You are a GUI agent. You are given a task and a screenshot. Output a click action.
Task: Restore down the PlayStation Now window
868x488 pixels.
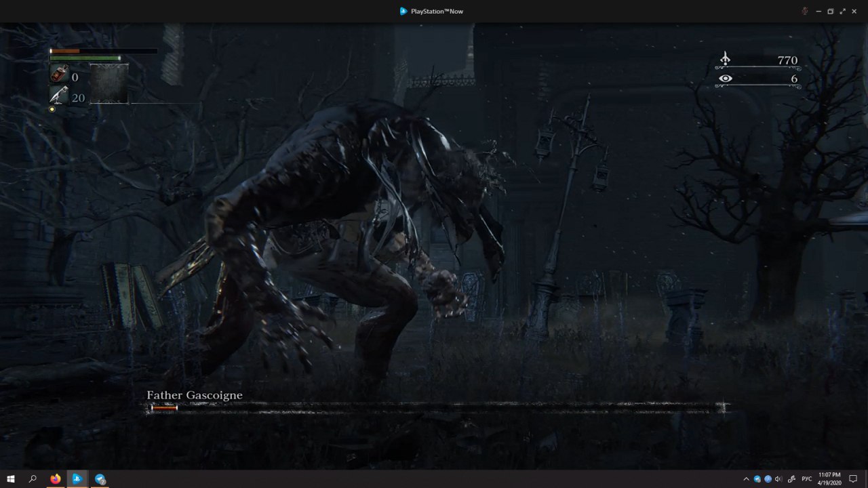[x=830, y=12]
